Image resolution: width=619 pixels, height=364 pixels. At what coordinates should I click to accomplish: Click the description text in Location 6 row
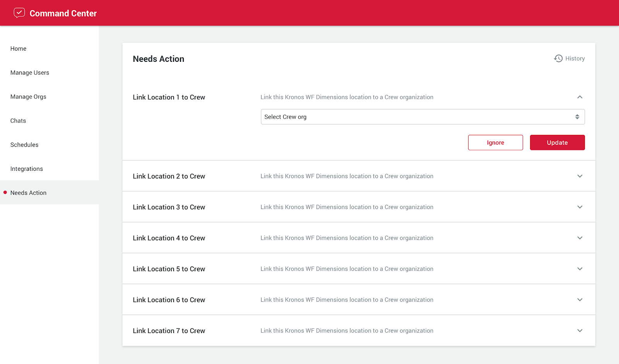[x=347, y=300]
